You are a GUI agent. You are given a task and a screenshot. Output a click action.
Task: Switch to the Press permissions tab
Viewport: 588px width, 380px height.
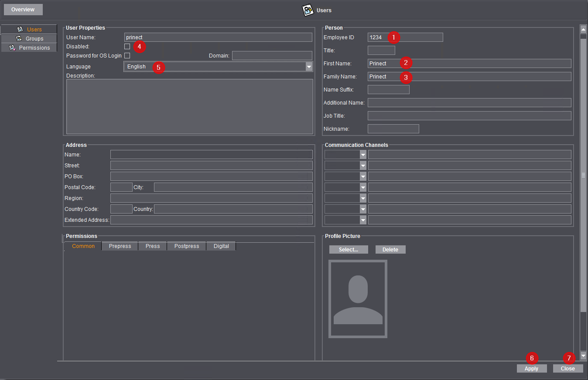coord(152,246)
